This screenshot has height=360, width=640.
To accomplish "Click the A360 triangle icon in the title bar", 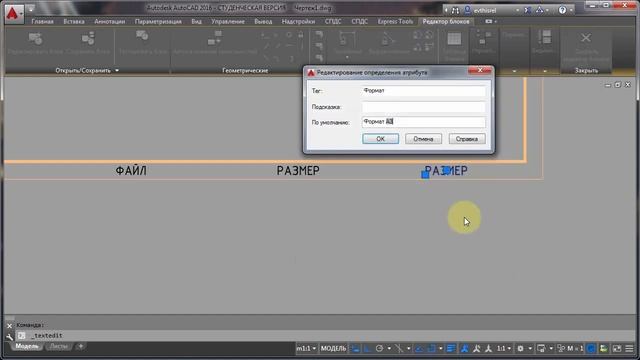I will (x=539, y=10).
